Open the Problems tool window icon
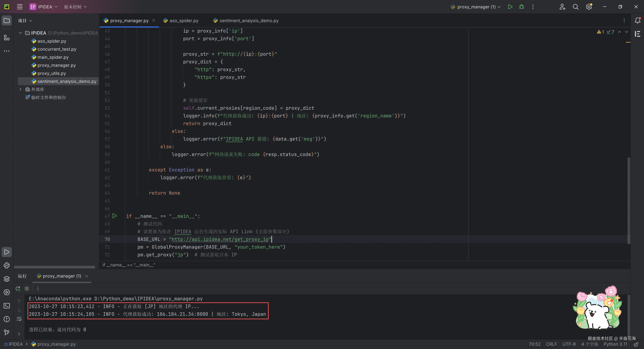This screenshot has height=349, width=644. pos(7,319)
